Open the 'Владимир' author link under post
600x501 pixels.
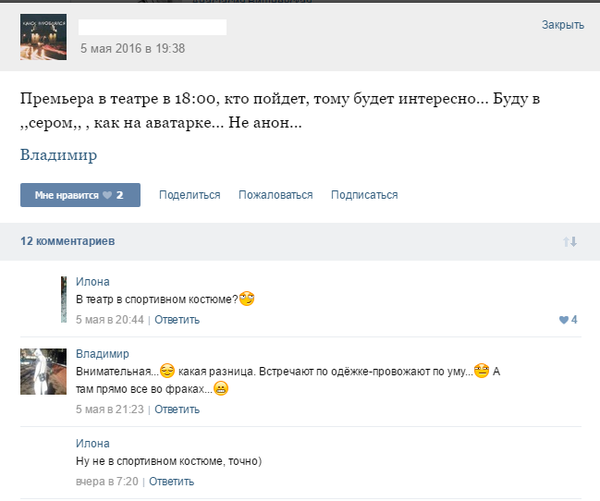(x=59, y=155)
